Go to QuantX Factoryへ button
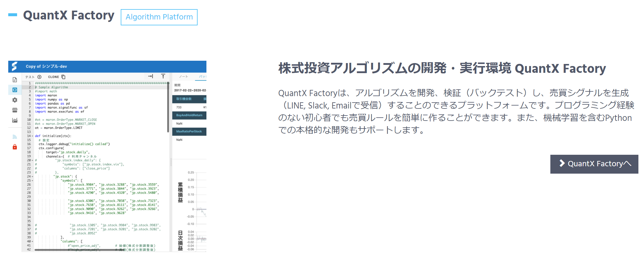This screenshot has height=260, width=644. point(594,164)
